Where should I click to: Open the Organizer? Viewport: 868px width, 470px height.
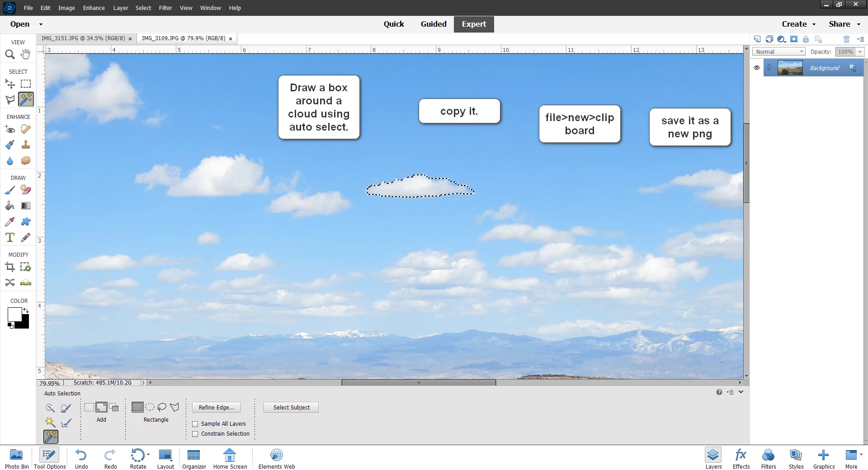click(x=194, y=459)
